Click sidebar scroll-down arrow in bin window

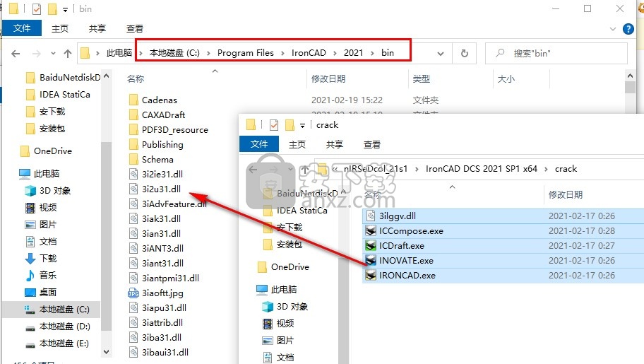(x=107, y=352)
